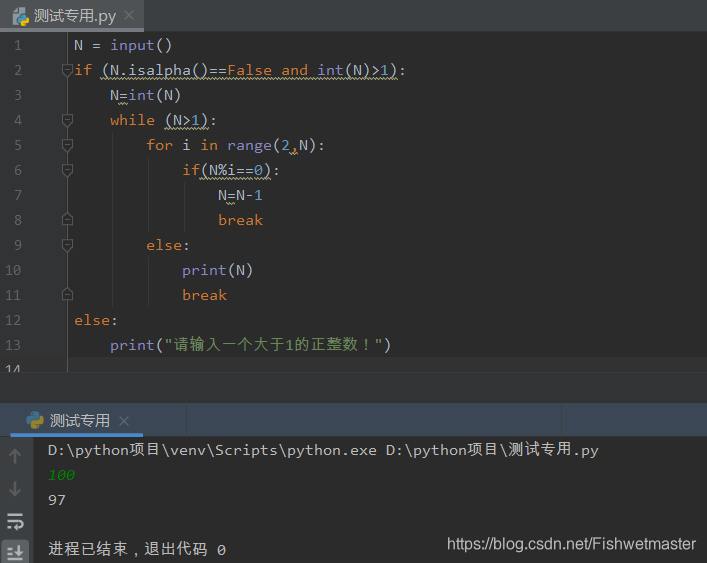Click on 'False' keyword in line 2

click(x=249, y=70)
